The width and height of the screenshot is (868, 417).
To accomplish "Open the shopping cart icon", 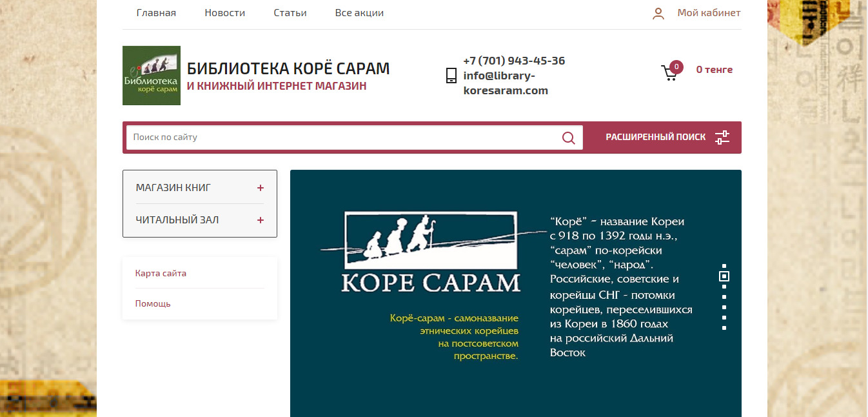I will click(669, 72).
